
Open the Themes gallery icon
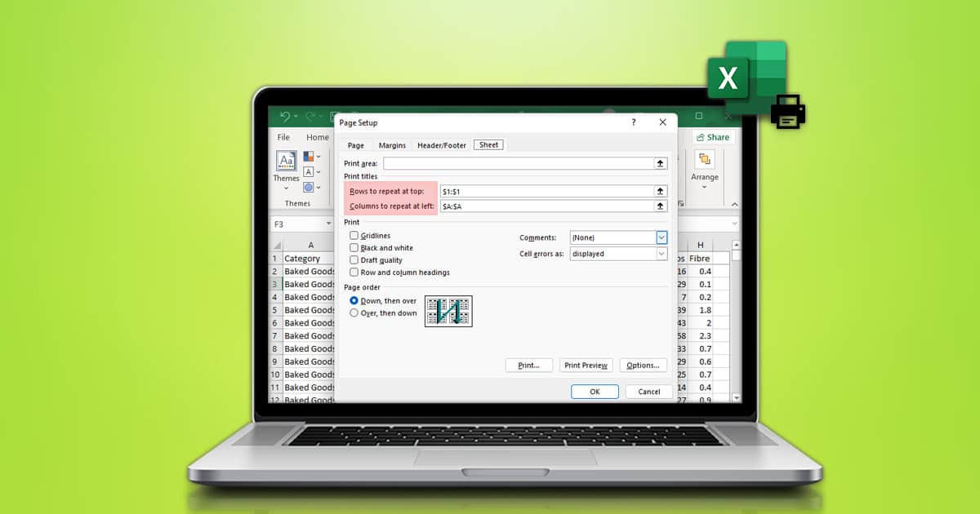[286, 161]
